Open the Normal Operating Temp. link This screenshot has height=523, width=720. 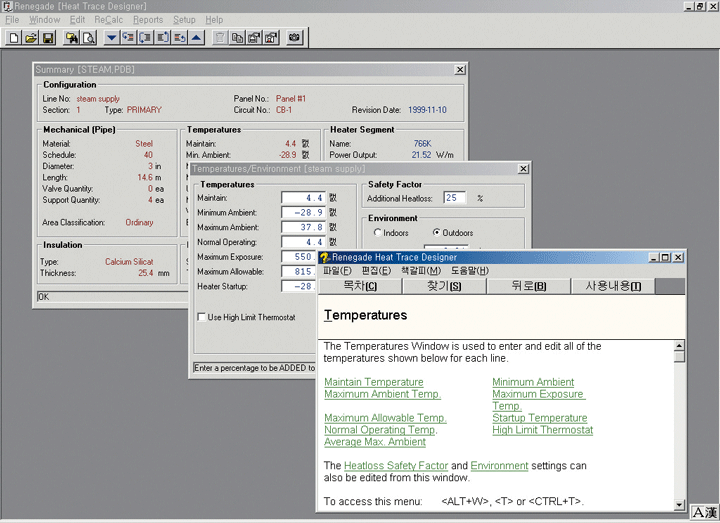pos(381,430)
